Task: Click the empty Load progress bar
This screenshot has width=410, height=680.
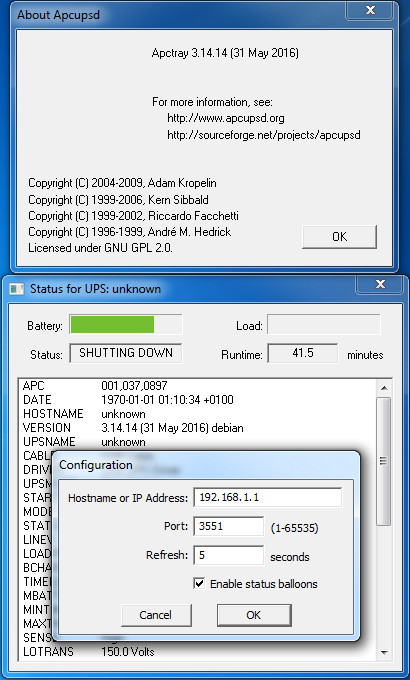Action: 324,325
